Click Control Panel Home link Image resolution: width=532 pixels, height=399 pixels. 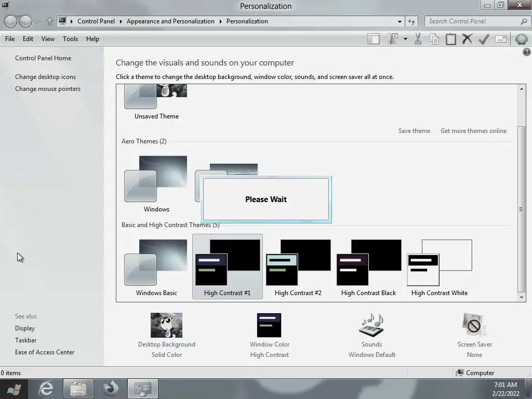(x=43, y=58)
